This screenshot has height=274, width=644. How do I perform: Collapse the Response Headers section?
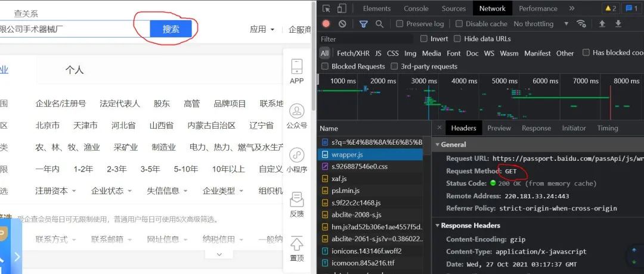point(438,226)
